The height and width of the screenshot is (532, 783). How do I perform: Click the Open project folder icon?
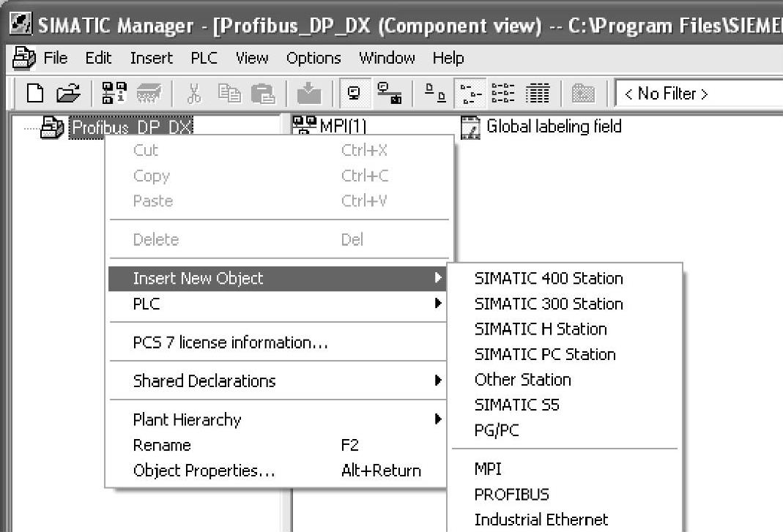(67, 94)
